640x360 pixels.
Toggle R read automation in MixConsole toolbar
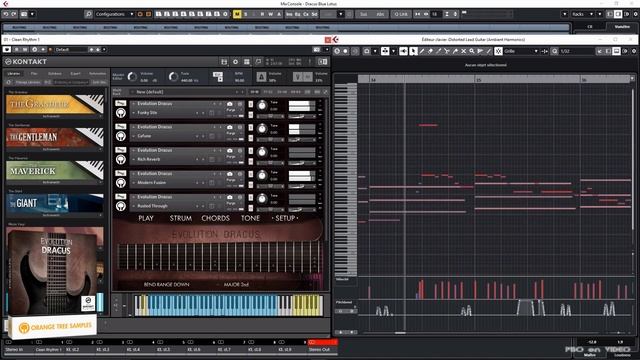(x=262, y=14)
